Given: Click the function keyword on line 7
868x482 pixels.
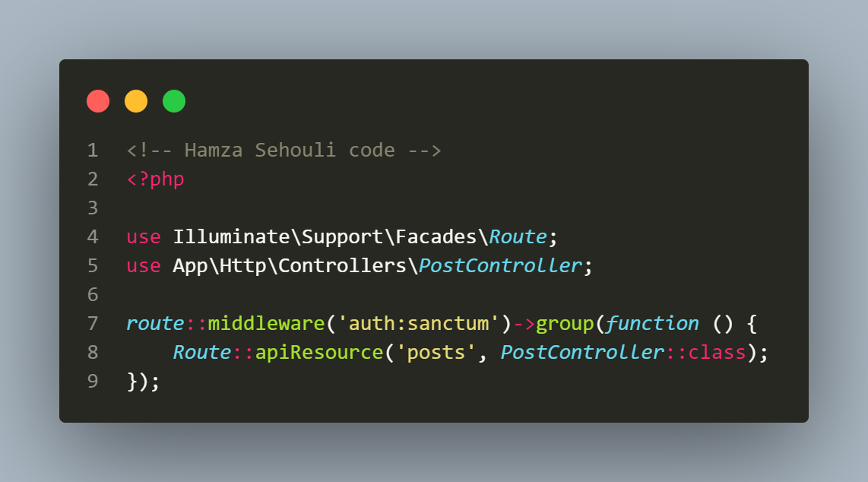Looking at the screenshot, I should coord(652,323).
